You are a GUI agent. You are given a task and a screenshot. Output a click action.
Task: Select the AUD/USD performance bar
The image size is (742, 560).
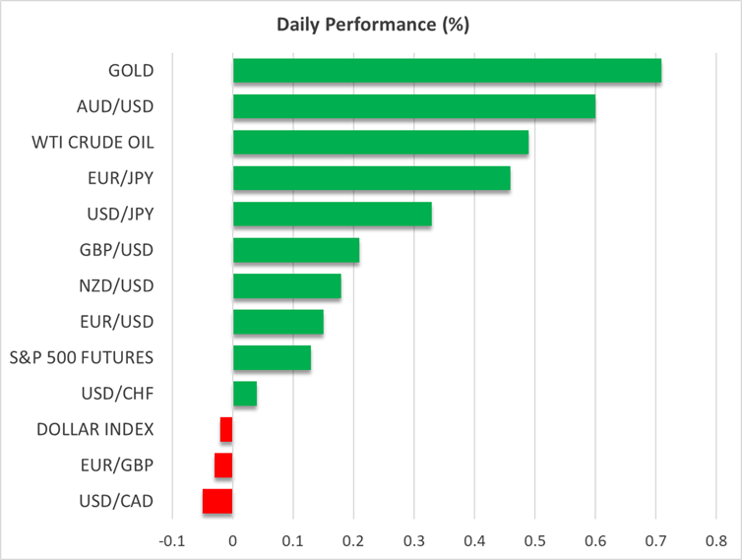[x=413, y=106]
